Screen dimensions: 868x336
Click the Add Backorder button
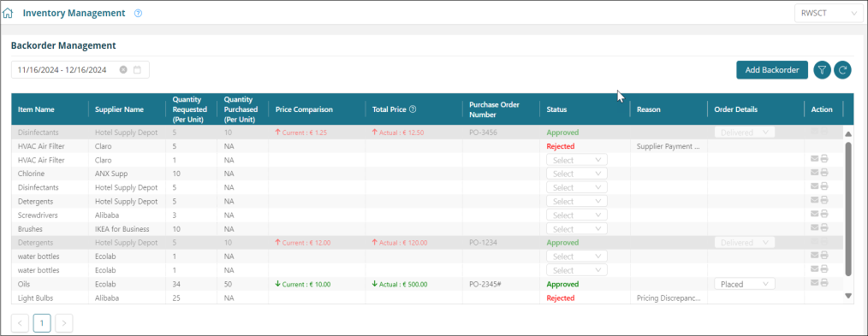click(771, 69)
